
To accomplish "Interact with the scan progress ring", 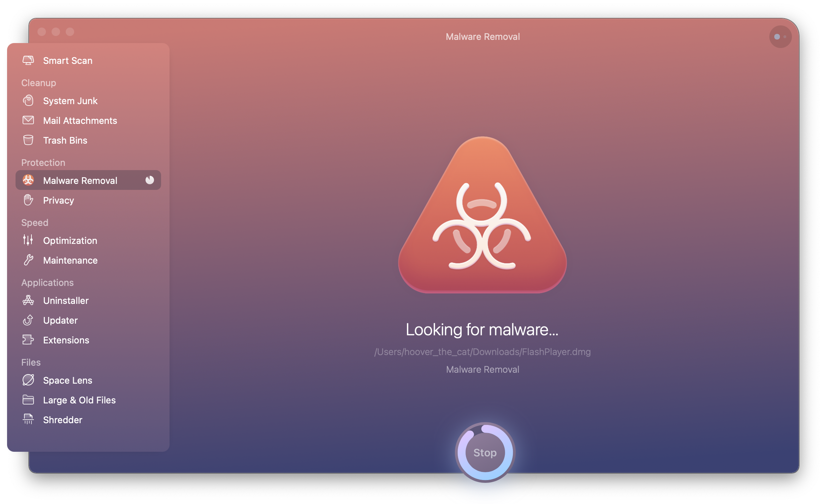I will pyautogui.click(x=482, y=452).
